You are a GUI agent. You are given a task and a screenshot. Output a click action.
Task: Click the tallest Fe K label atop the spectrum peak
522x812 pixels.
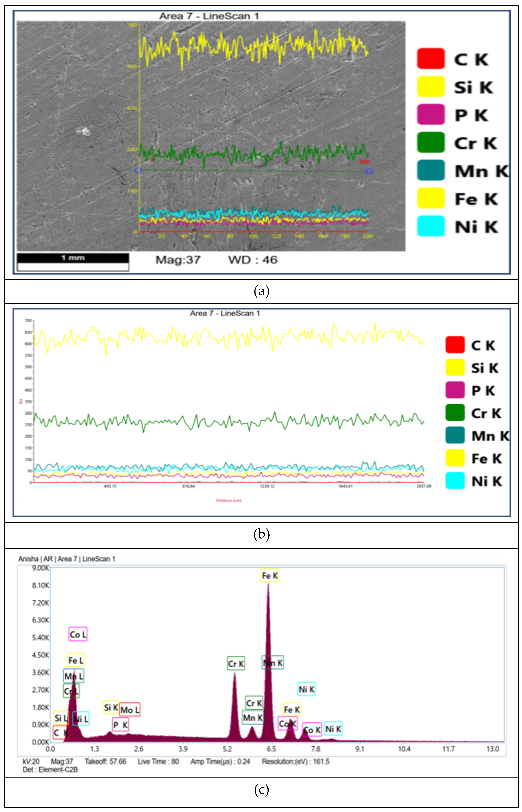[x=270, y=575]
